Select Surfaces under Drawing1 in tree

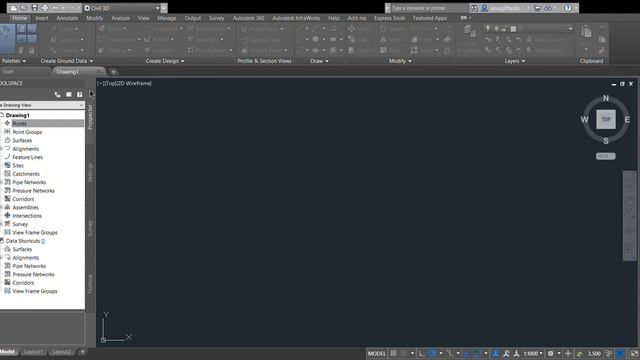pyautogui.click(x=22, y=140)
